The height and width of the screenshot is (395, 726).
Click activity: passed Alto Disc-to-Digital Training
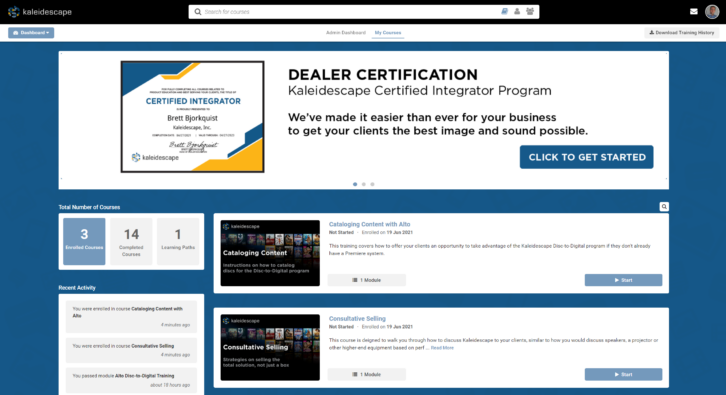[x=131, y=380]
